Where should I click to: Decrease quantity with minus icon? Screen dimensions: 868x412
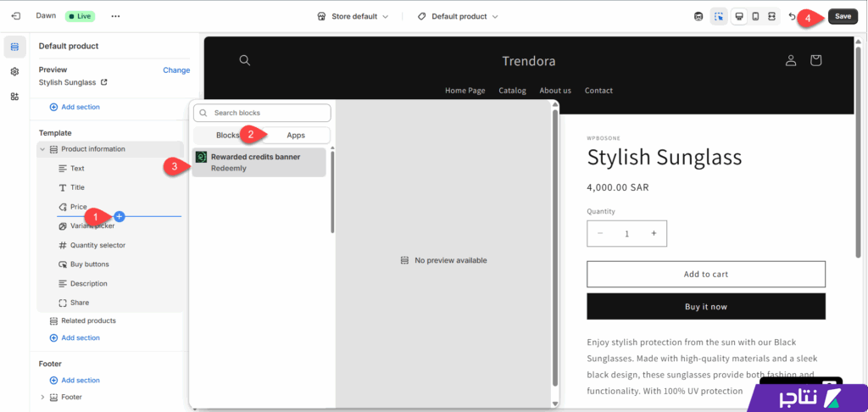600,234
